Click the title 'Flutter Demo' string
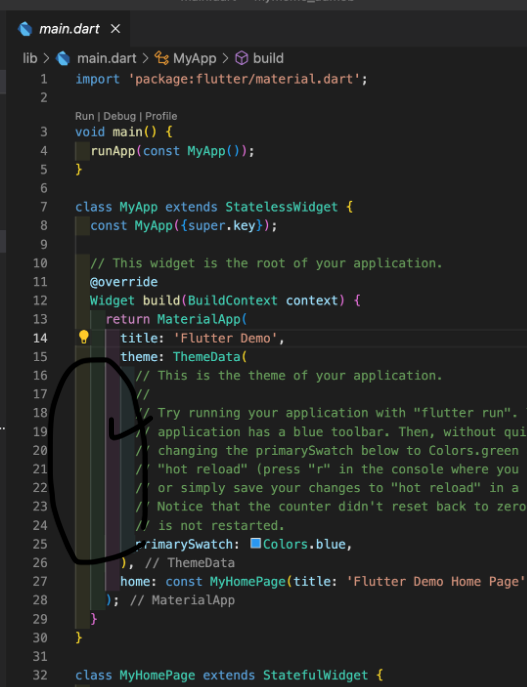527x687 pixels. [x=225, y=338]
